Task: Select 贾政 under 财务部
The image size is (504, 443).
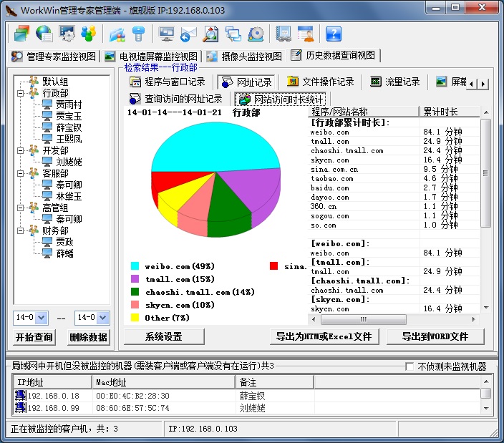Action: 64,242
